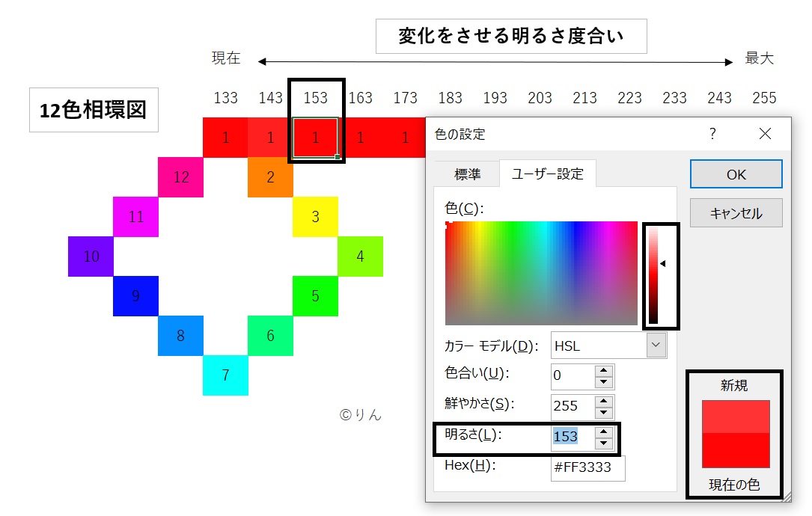
Task: Select purple square 10 in the hue wheel
Action: pos(91,257)
